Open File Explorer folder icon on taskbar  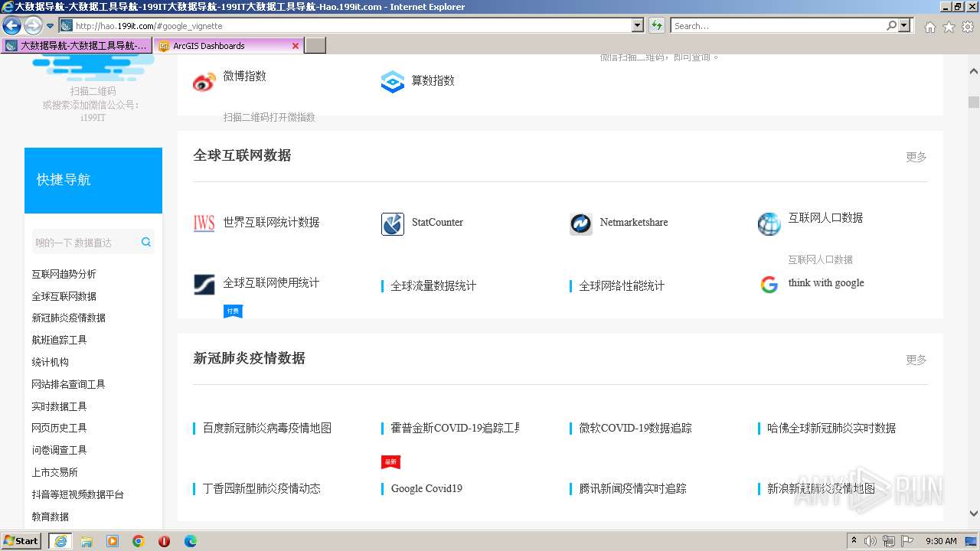pos(87,541)
